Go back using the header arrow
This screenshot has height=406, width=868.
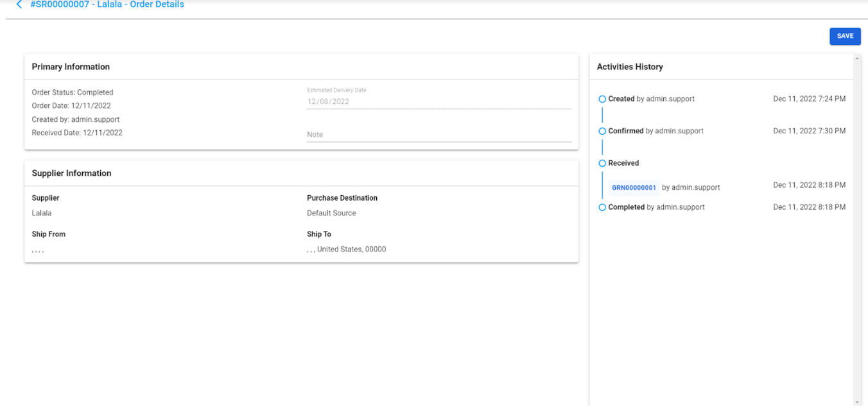click(x=19, y=4)
